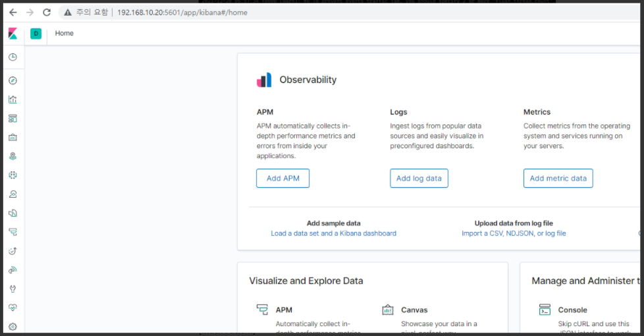Click the Add metric data button

tap(558, 179)
